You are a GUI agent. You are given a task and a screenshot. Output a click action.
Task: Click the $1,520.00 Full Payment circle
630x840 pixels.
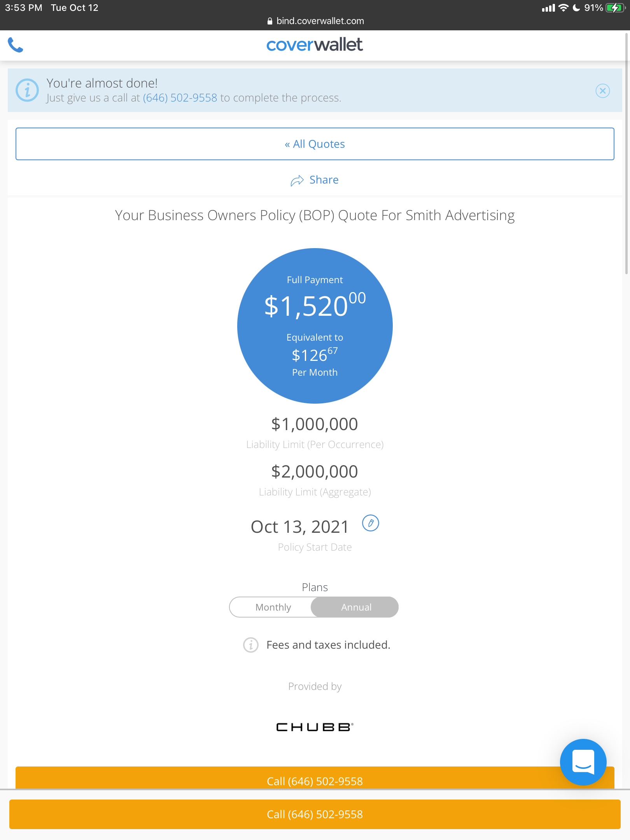click(315, 326)
